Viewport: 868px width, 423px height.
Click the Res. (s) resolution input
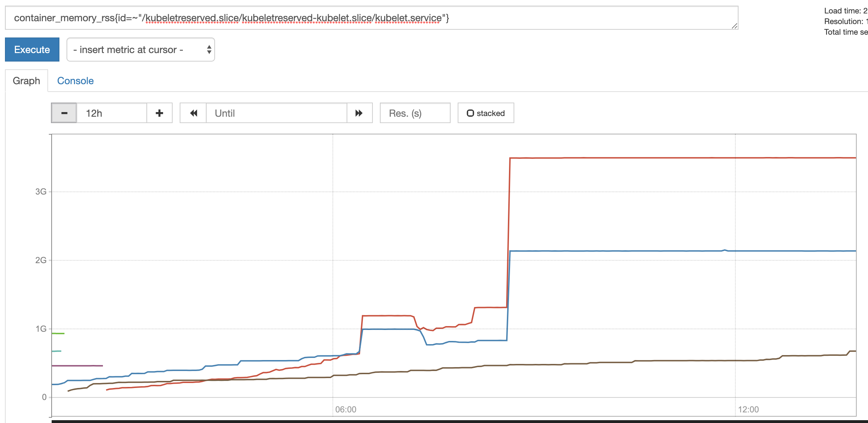(415, 113)
